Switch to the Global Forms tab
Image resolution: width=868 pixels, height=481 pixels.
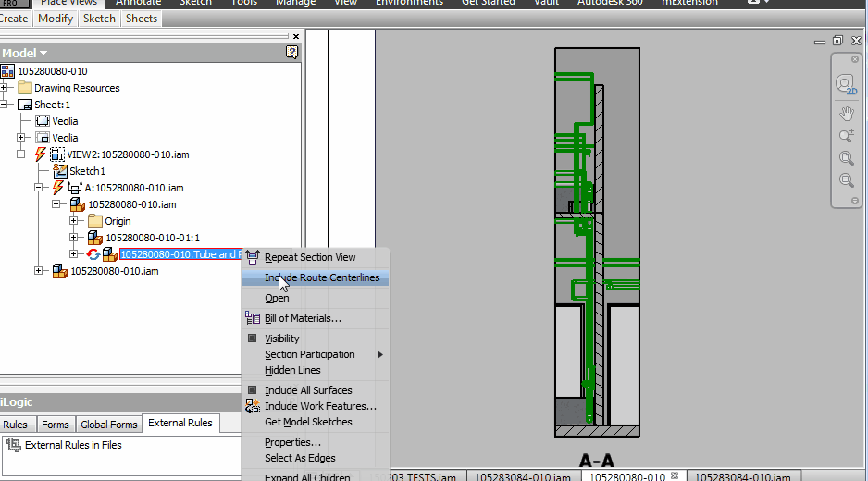tap(109, 425)
